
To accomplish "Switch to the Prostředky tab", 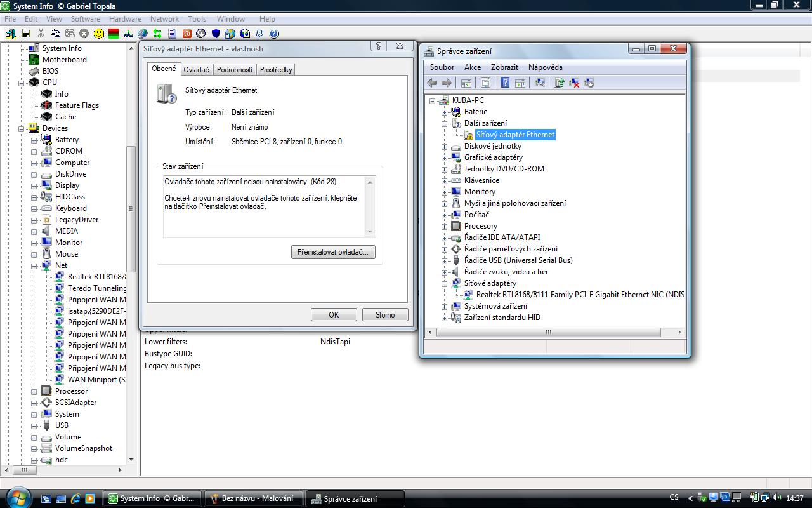I will [x=276, y=70].
